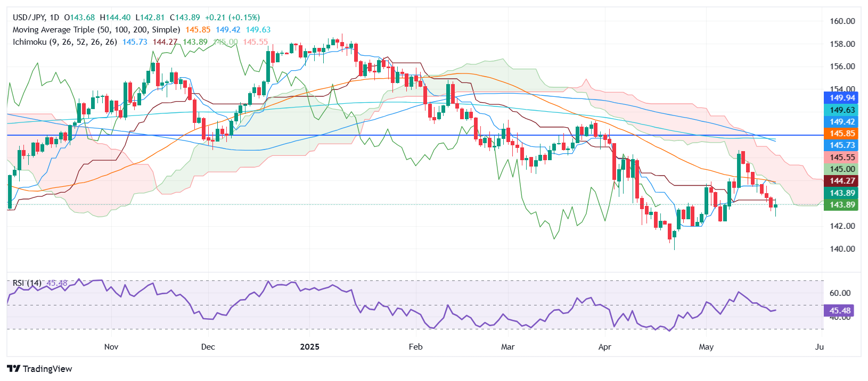Select the 2025 label on time axis
Screen dimensions: 868x381
309,347
